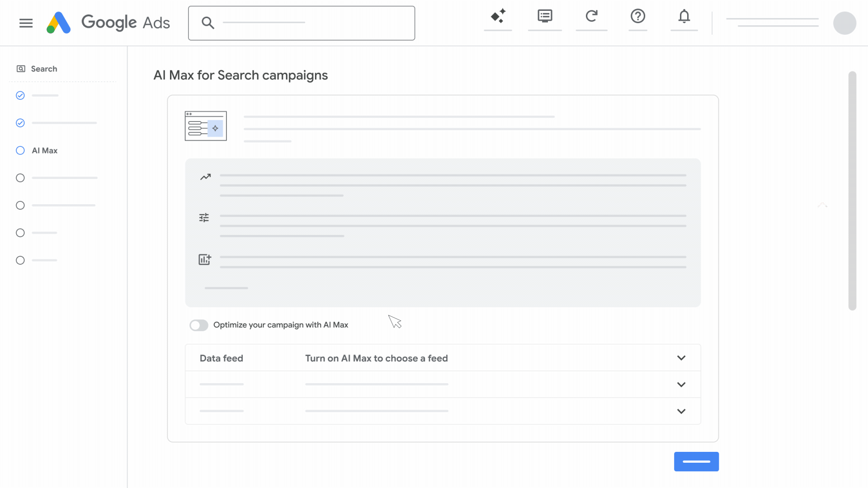Click the add chart insights icon
The width and height of the screenshot is (868, 488).
(x=205, y=259)
